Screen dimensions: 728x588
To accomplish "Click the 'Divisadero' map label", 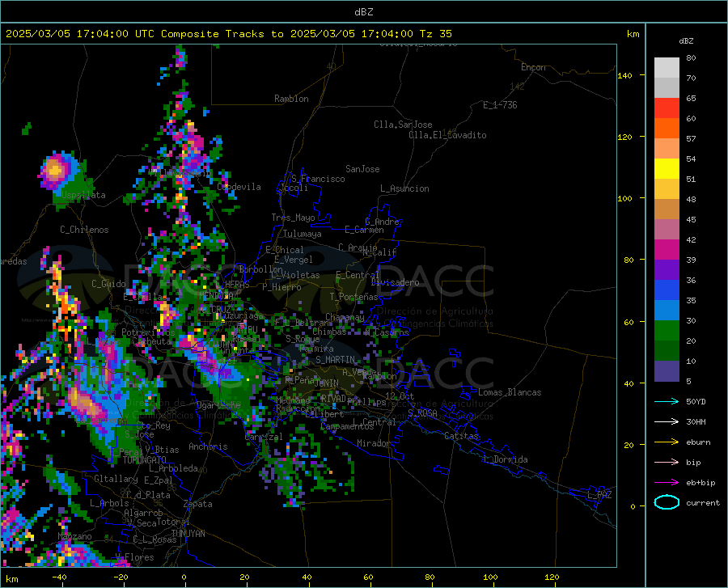I will click(395, 282).
